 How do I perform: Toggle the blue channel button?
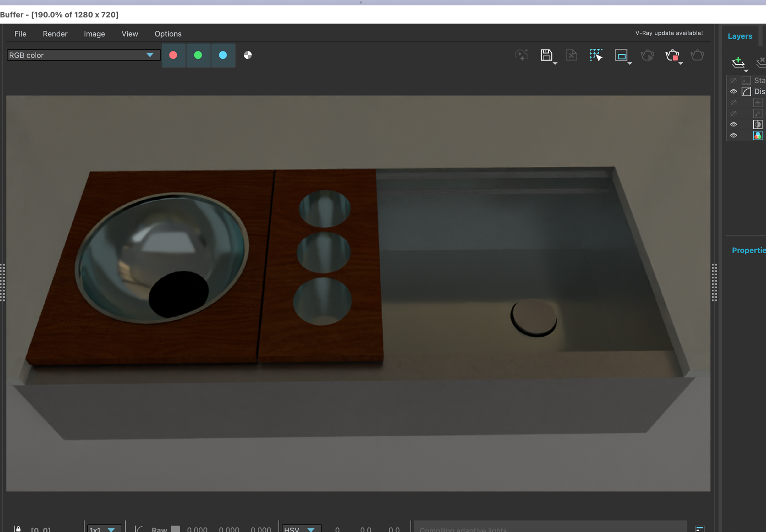point(223,55)
